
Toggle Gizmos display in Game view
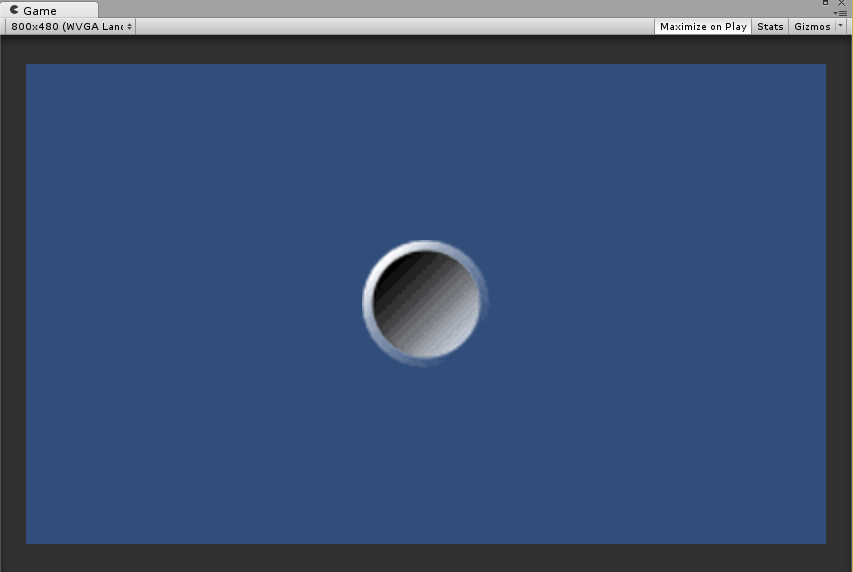[811, 26]
